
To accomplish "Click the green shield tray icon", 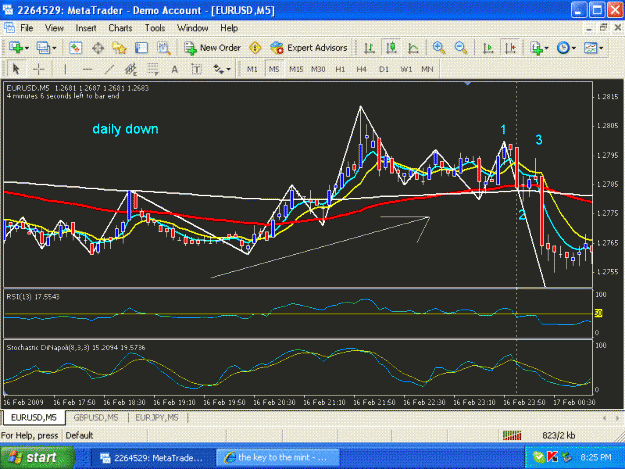I will click(x=539, y=457).
